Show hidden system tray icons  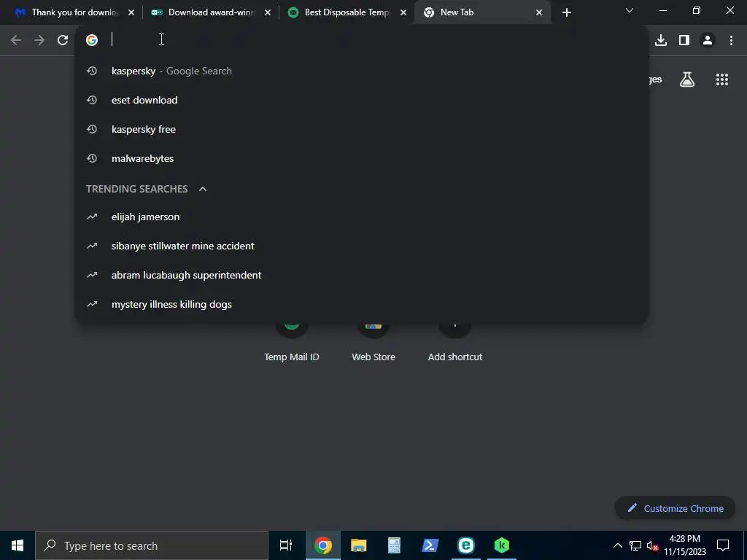click(x=617, y=545)
